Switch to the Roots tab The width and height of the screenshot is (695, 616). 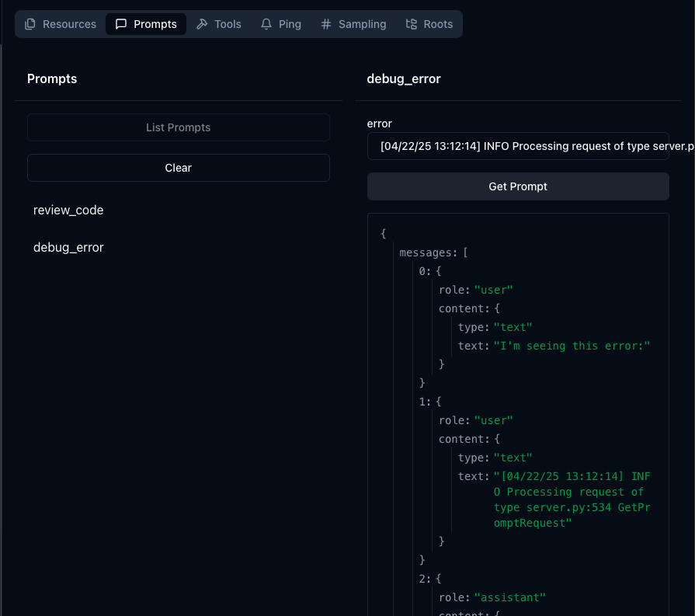(429, 24)
